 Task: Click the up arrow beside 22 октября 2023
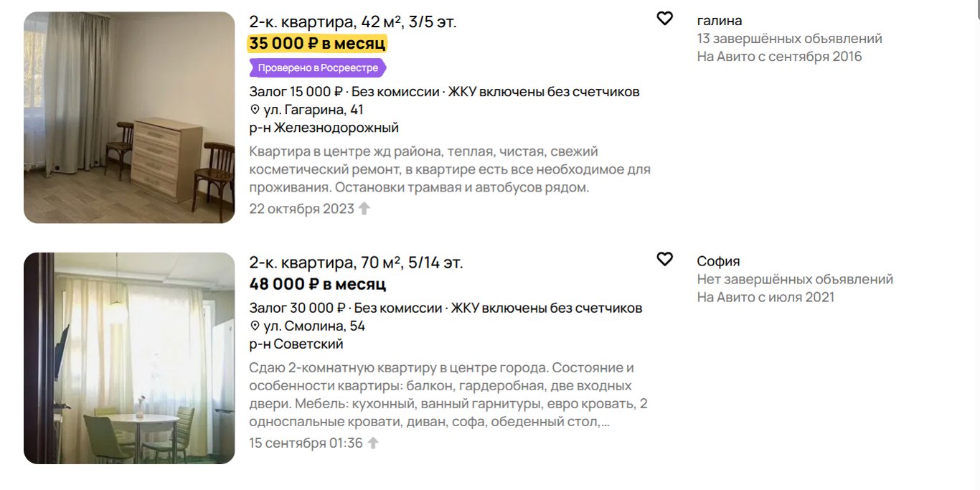point(364,209)
